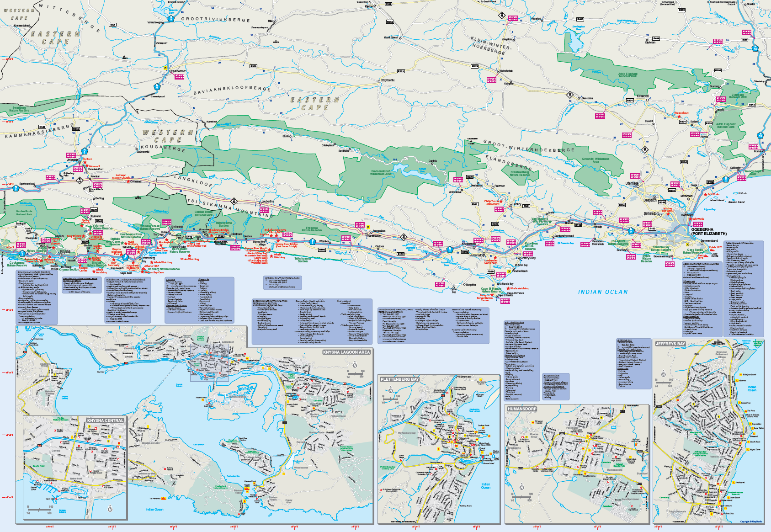The image size is (771, 532).
Task: Click the north arrow in Knysna Lagoon inset
Action: click(x=355, y=365)
